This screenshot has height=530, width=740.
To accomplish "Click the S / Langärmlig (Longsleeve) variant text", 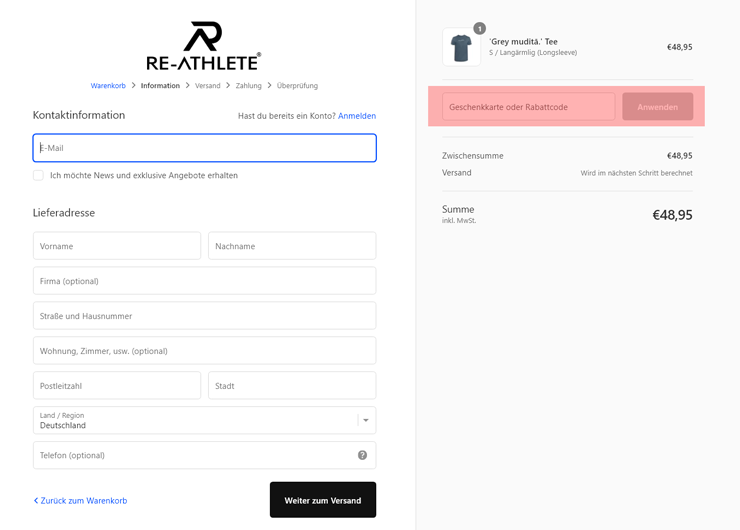I will click(533, 53).
